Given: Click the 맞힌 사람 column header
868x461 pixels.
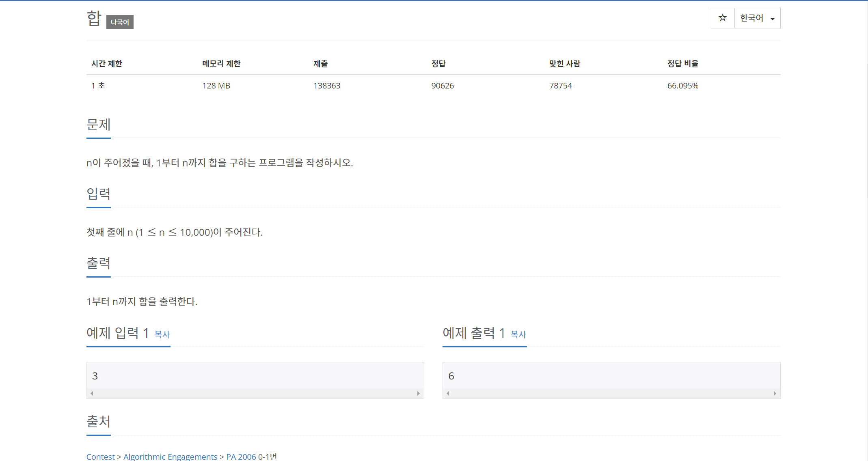Looking at the screenshot, I should coord(564,64).
